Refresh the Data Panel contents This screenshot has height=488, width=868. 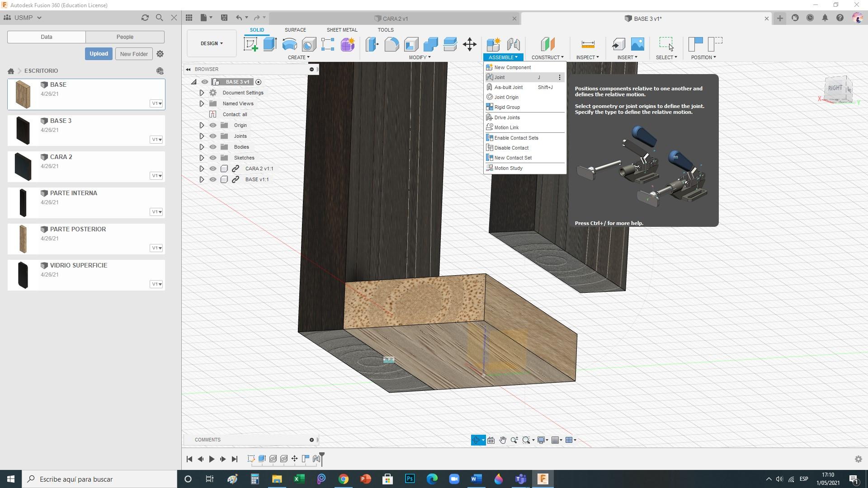145,18
